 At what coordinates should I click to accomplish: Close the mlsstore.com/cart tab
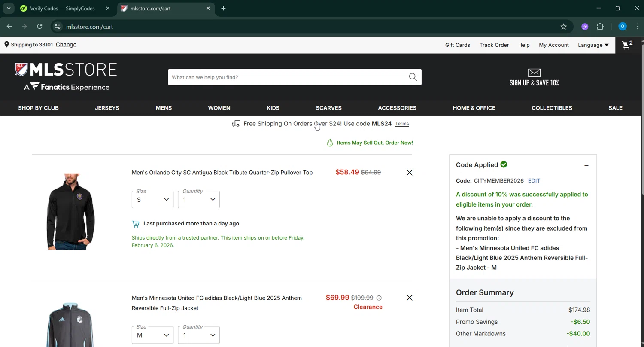pyautogui.click(x=208, y=8)
